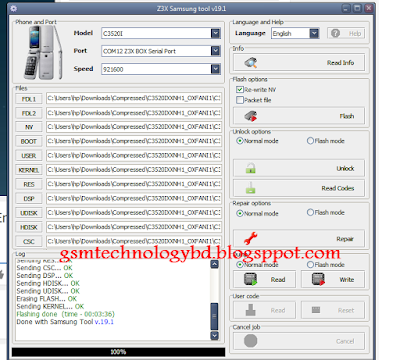The width and height of the screenshot is (400, 360).
Task: Click the Read Info button label
Action: click(340, 63)
